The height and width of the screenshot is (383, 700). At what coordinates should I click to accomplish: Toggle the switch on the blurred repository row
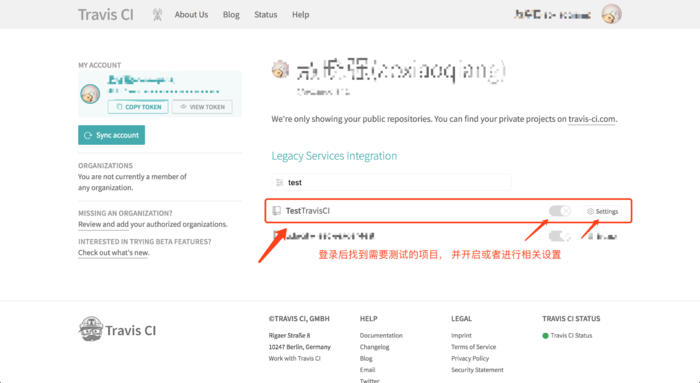[x=560, y=236]
